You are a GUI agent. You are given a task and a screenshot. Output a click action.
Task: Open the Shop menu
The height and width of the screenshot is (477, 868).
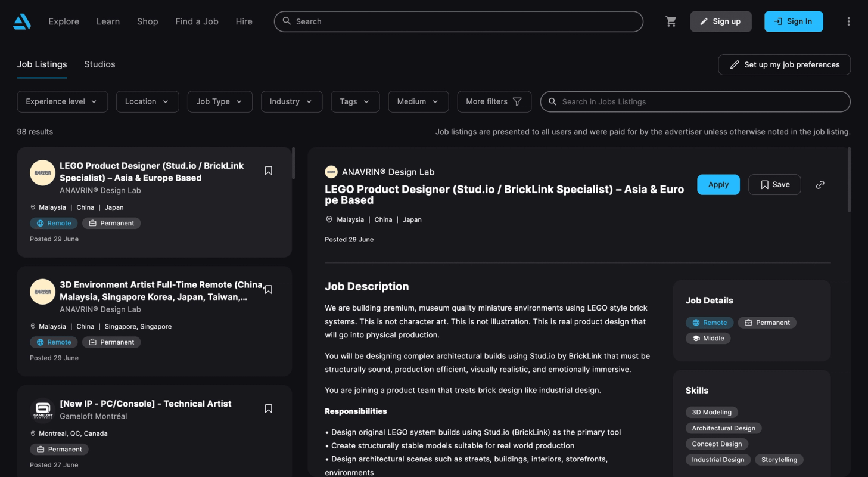pyautogui.click(x=147, y=21)
